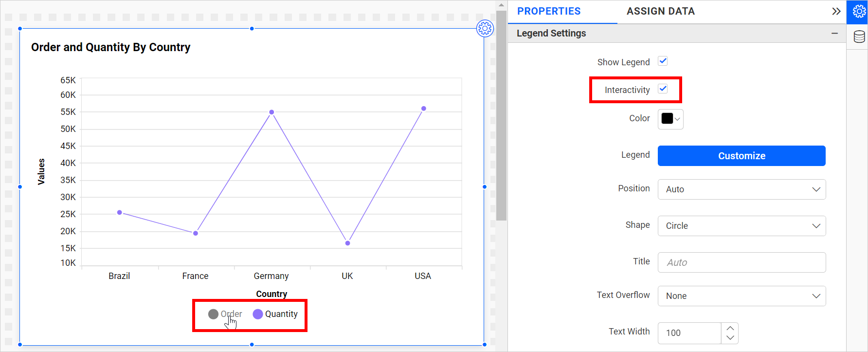Click the Text Width number field
868x352 pixels.
click(689, 333)
